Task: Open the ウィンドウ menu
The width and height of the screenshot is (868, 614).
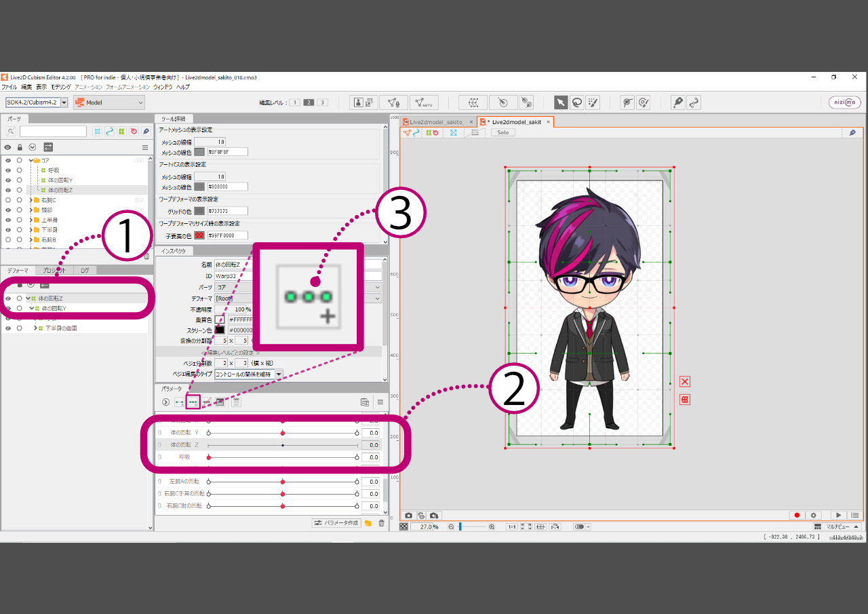Action: [x=163, y=87]
